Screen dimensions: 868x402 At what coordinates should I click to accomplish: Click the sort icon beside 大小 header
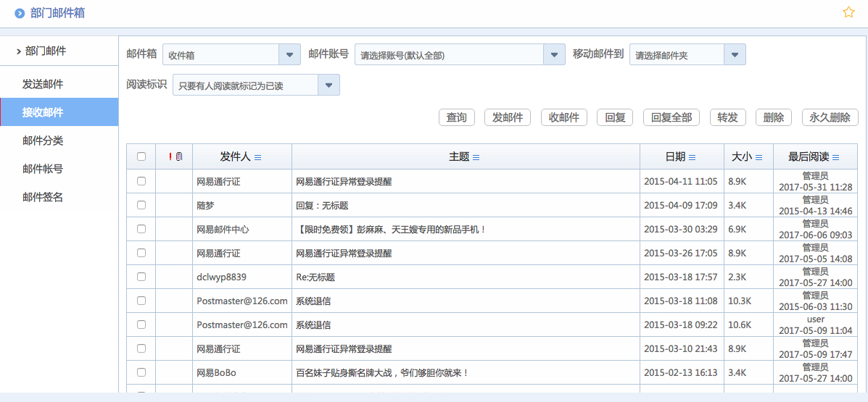[x=759, y=157]
